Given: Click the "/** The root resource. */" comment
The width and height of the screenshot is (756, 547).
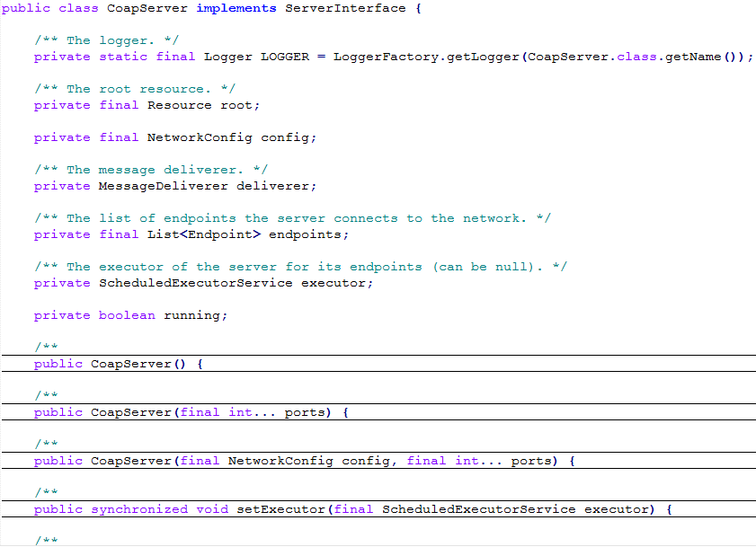Looking at the screenshot, I should coord(135,89).
